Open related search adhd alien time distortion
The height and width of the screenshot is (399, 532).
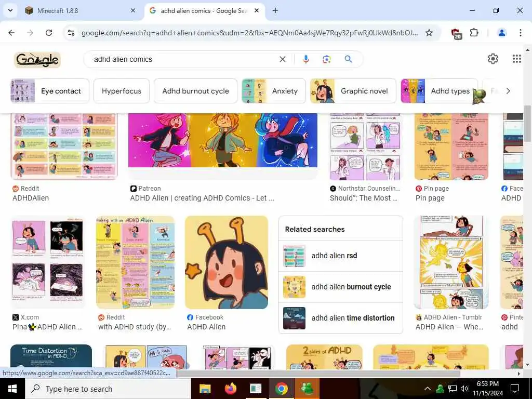point(341,318)
